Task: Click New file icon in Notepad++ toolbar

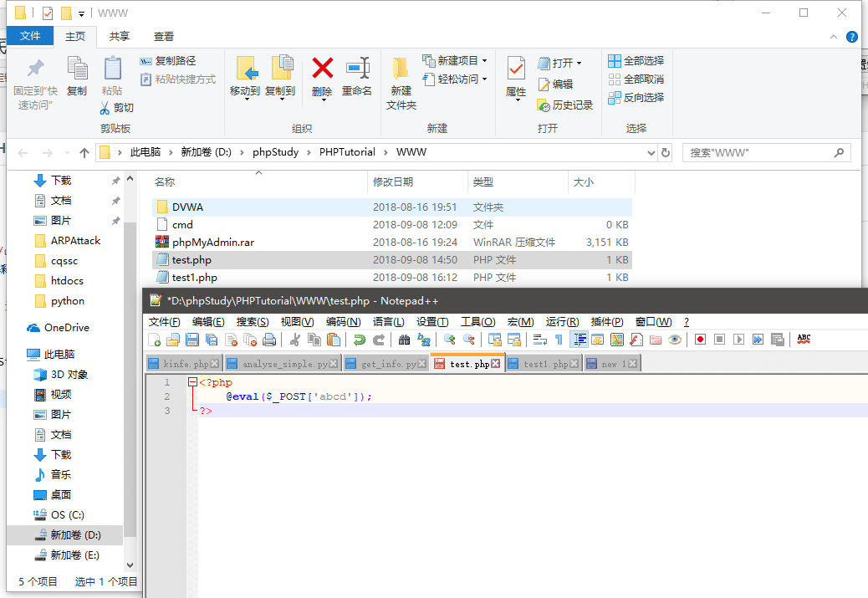Action: pos(155,340)
